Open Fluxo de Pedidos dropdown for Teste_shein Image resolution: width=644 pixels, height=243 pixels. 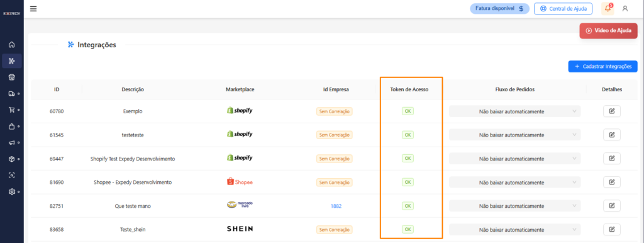(514, 229)
